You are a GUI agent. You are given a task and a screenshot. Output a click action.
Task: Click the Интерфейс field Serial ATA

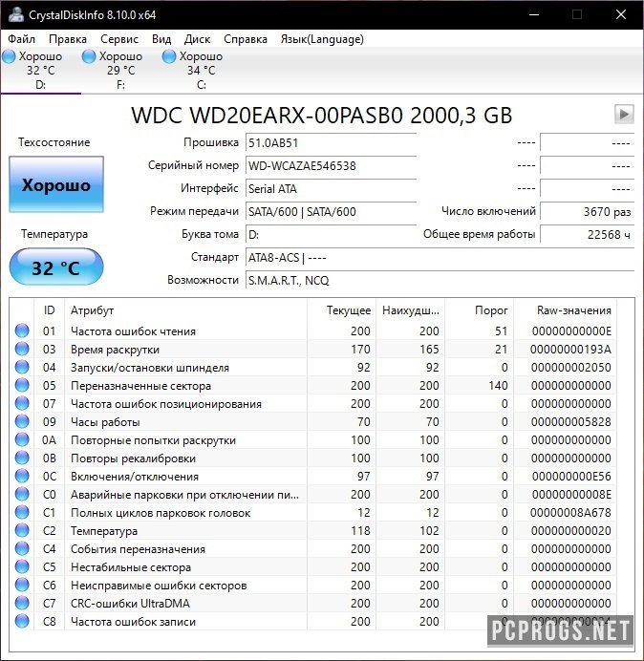point(331,188)
